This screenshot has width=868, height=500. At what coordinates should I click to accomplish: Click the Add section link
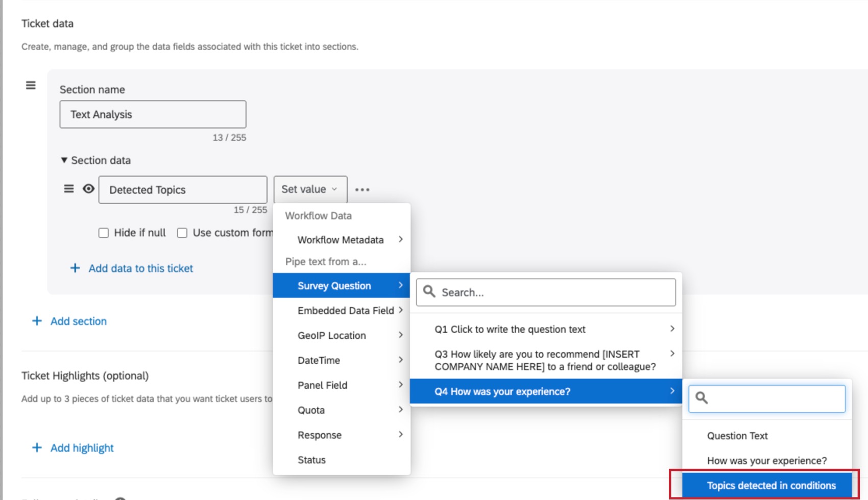[79, 321]
